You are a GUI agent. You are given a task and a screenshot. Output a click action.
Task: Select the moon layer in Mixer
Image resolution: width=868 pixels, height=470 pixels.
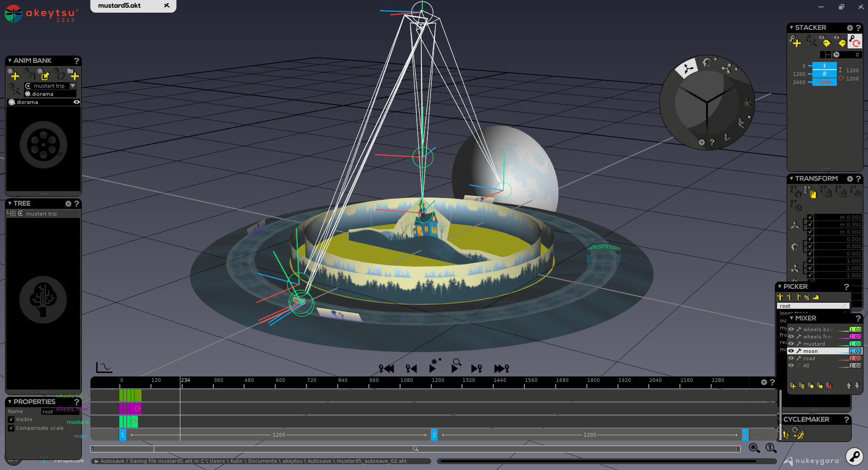click(x=810, y=351)
